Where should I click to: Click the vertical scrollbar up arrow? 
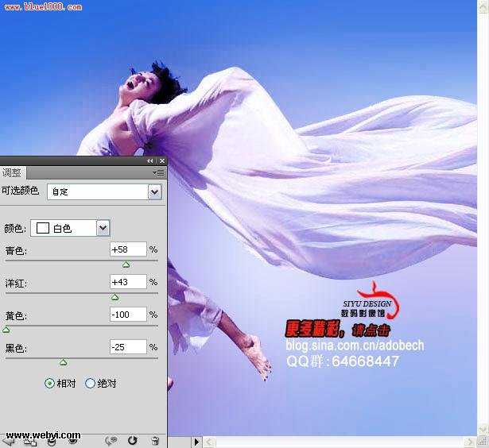pos(483,7)
